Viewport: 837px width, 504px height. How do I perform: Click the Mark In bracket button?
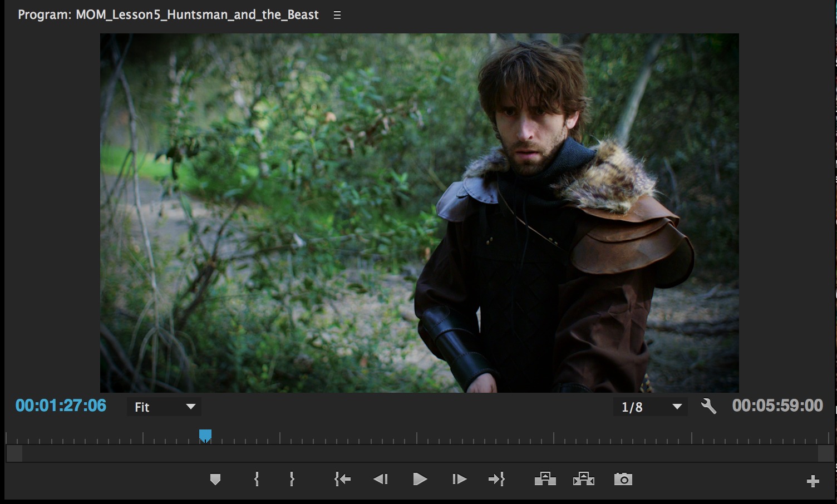(x=257, y=479)
